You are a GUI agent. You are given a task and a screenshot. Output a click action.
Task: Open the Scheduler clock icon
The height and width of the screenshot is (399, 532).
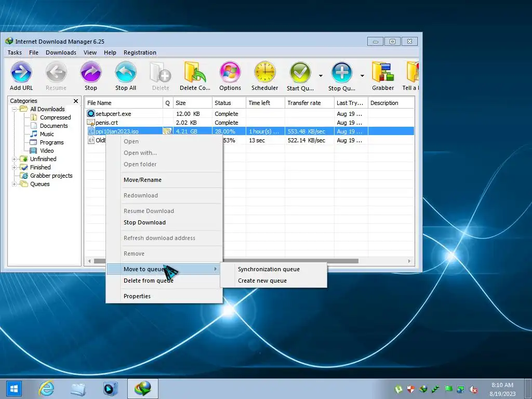[x=264, y=76]
